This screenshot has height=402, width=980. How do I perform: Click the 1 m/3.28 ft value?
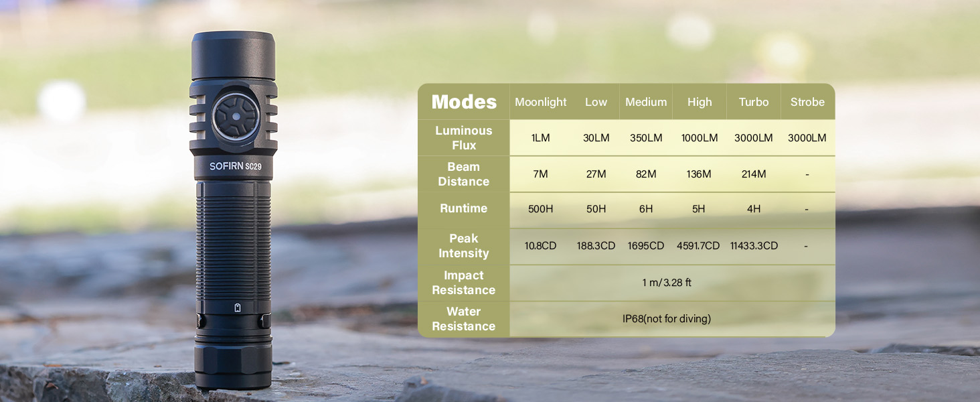(666, 283)
